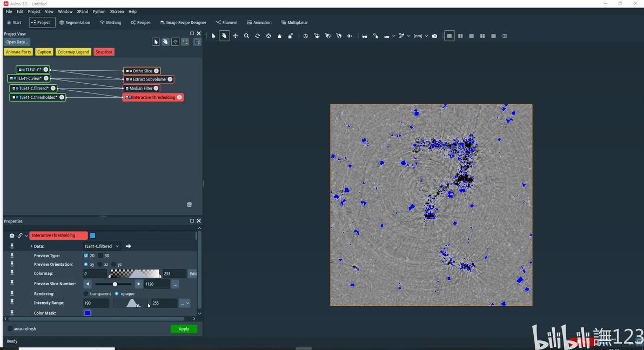644x350 pixels.
Task: Click the trash icon in Project View
Action: [189, 204]
